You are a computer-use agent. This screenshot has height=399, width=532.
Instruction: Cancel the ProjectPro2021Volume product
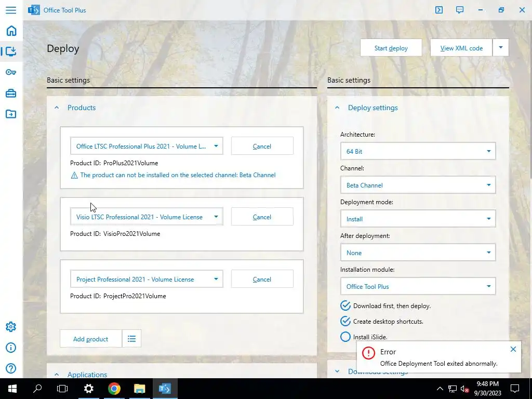pyautogui.click(x=262, y=279)
